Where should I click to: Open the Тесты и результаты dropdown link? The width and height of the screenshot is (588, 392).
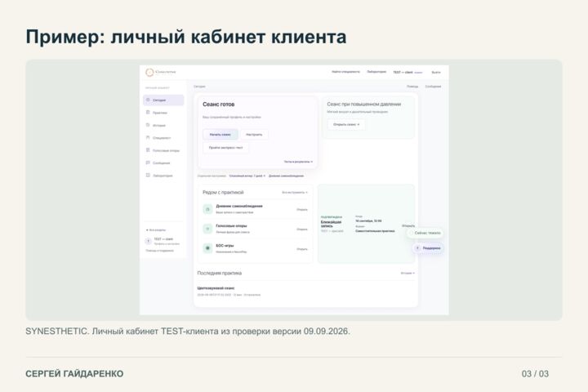pos(298,162)
